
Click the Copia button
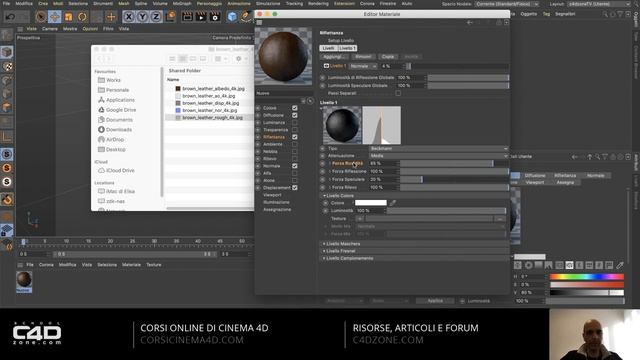(x=388, y=57)
